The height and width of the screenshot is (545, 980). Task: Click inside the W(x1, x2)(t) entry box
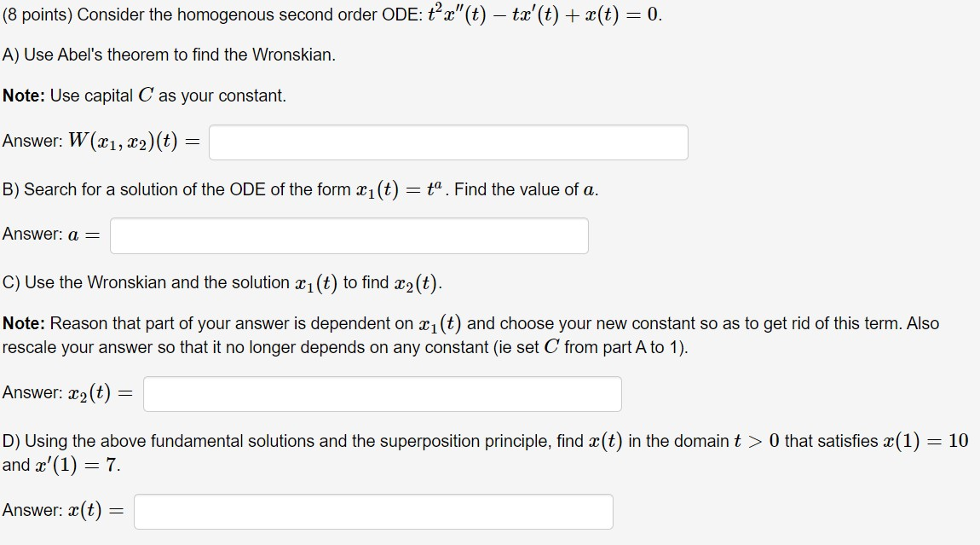(449, 142)
